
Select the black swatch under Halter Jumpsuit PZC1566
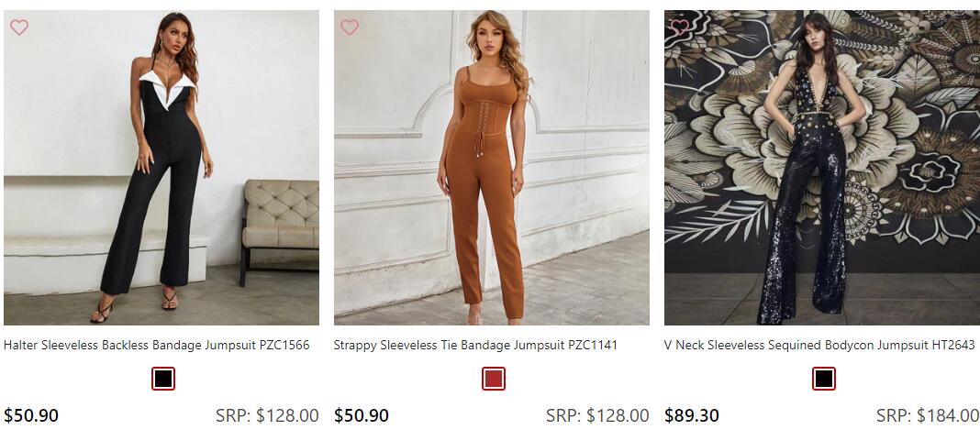tap(163, 379)
